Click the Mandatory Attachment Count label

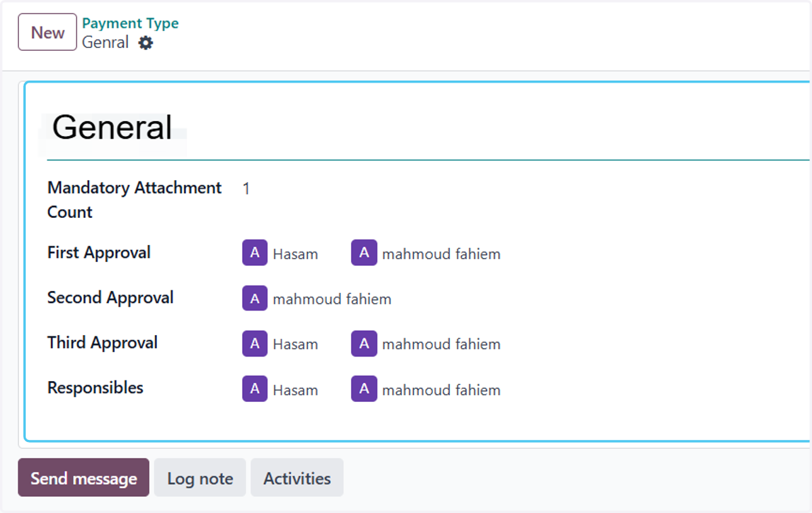135,200
